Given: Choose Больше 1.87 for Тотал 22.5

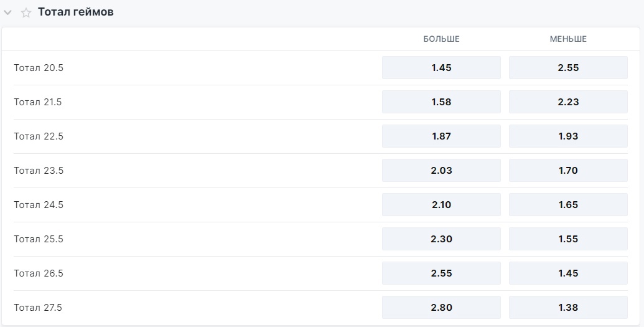Looking at the screenshot, I should [441, 136].
